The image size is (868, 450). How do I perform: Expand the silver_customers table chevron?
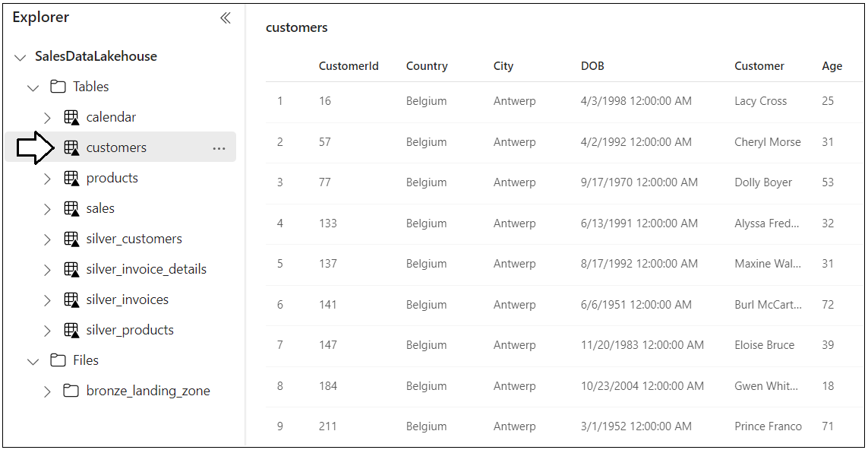(48, 239)
